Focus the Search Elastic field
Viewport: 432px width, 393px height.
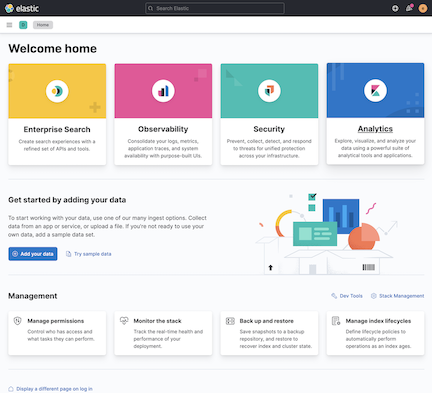point(215,8)
